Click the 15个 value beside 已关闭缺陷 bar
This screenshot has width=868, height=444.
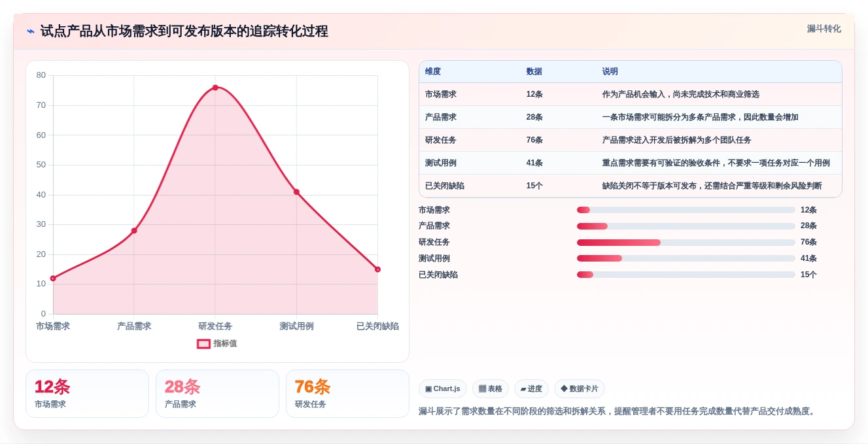coord(808,275)
